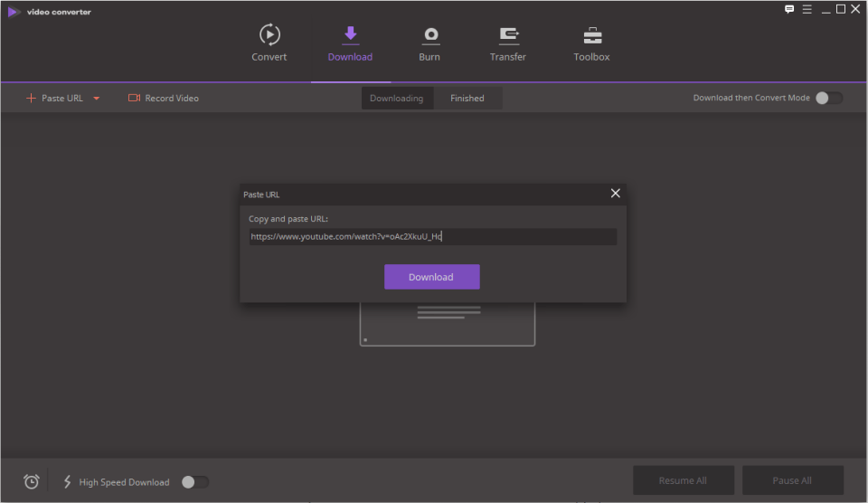Click the Download arrow icon
The image size is (868, 503).
[x=351, y=34]
